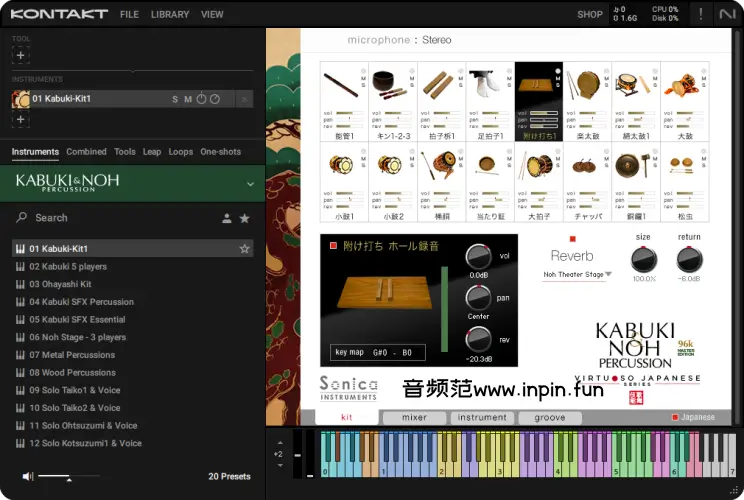
Task: Shift keyboard octave down arrow
Action: click(280, 465)
